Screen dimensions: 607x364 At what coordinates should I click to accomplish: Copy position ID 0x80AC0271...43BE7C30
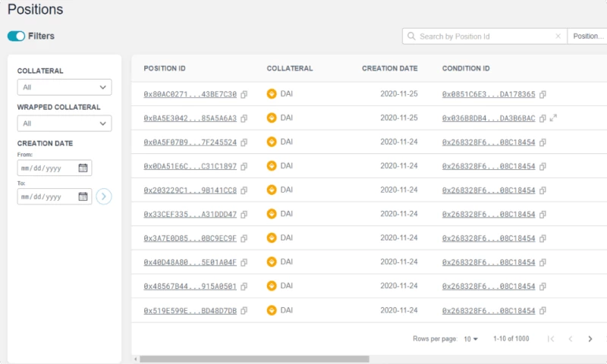[x=244, y=94]
